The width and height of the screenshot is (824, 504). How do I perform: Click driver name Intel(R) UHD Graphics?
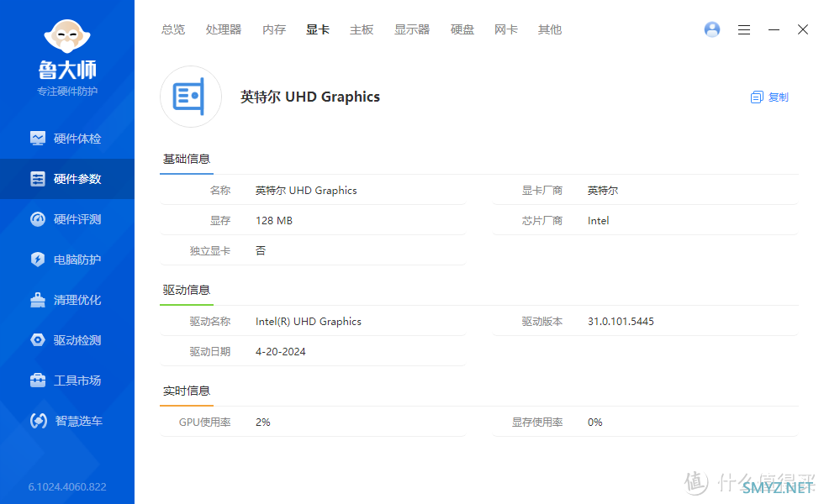pyautogui.click(x=309, y=322)
